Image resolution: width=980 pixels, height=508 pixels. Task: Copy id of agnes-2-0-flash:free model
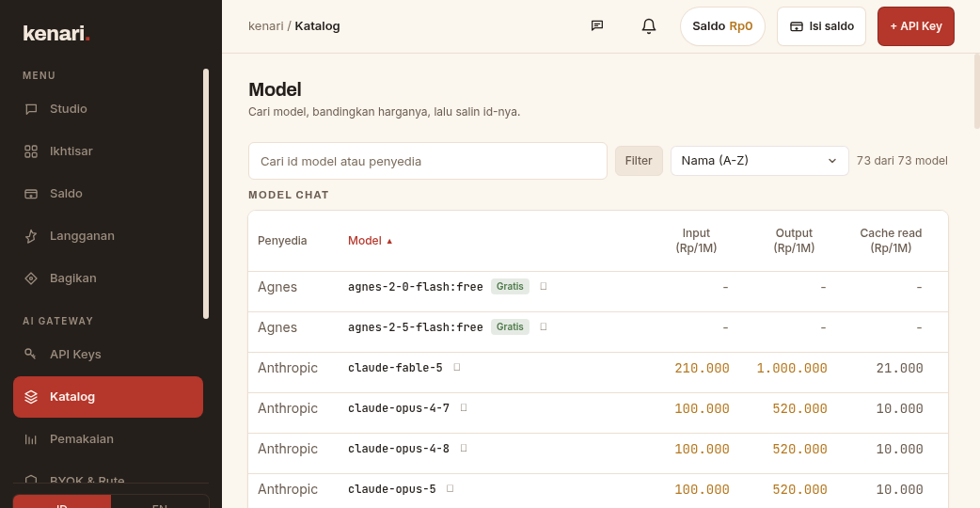[543, 286]
